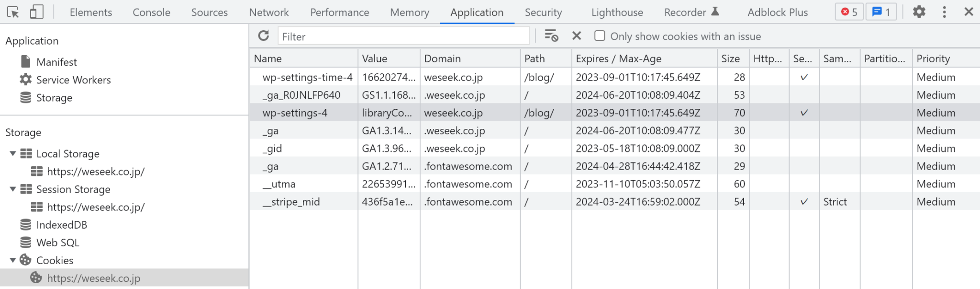This screenshot has height=289, width=980.
Task: Collapse the Cookies tree node
Action: click(x=13, y=260)
